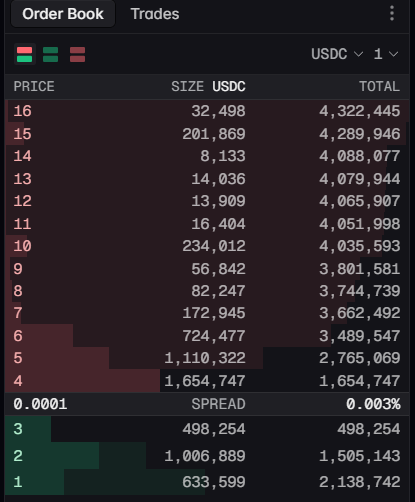Click total 3,801,581

[360, 269]
